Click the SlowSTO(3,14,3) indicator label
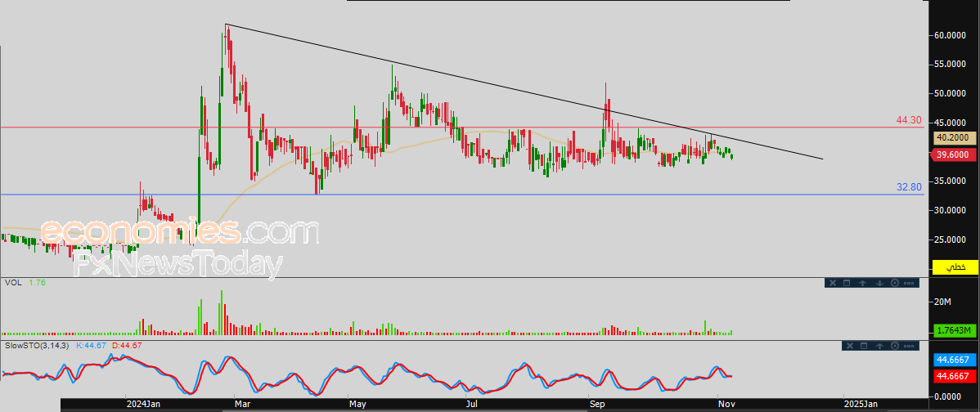The image size is (980, 412). (38, 346)
